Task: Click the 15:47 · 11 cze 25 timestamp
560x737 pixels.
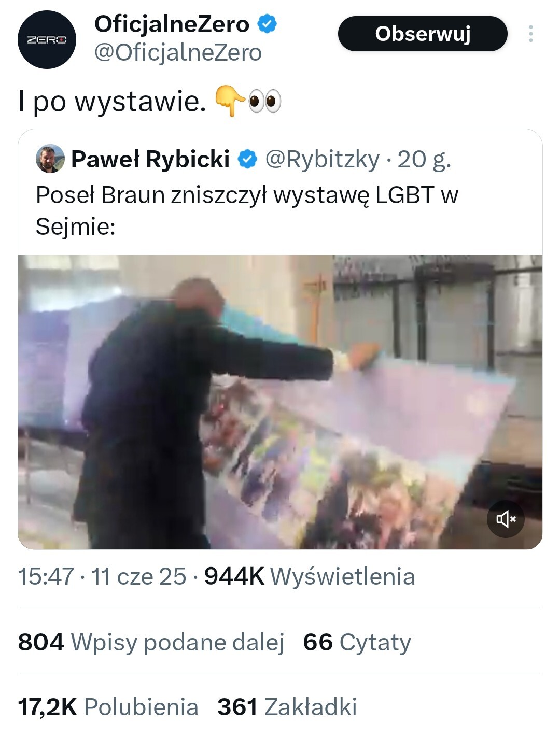Action: coord(102,576)
